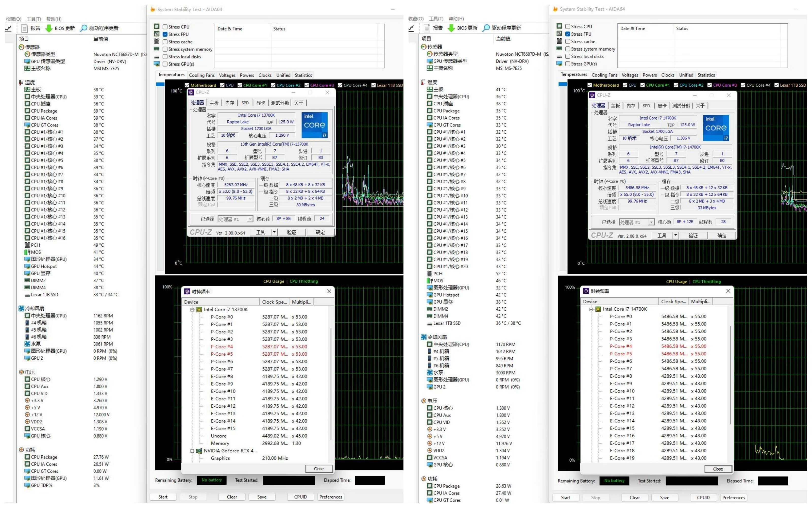
Task: Click Intel Core i7 14700K chip icon in clock tree
Action: click(x=598, y=309)
